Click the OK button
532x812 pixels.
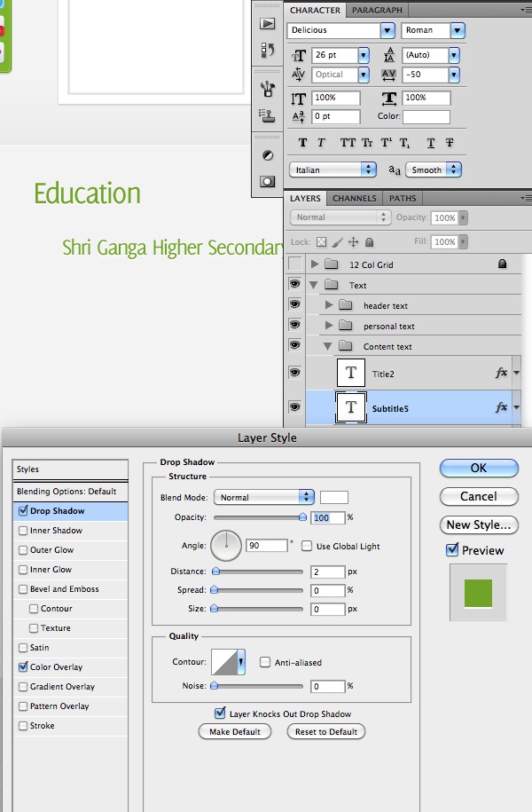point(479,468)
